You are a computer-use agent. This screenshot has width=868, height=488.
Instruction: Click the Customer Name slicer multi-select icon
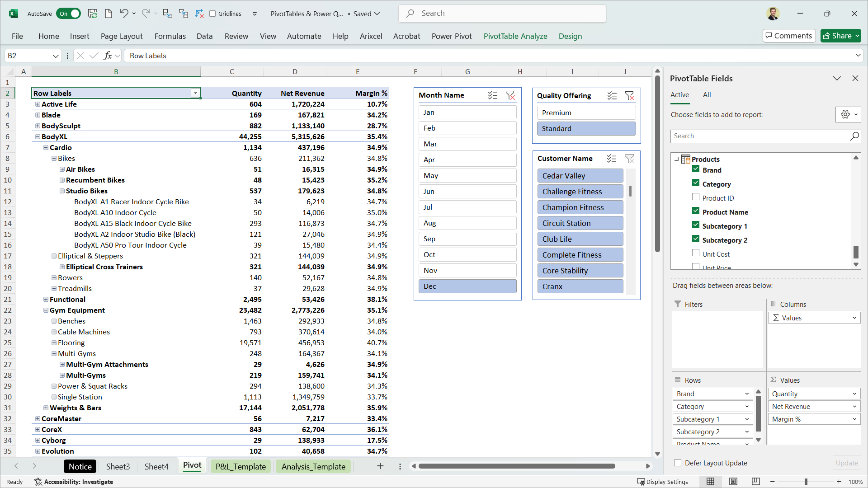coord(612,159)
